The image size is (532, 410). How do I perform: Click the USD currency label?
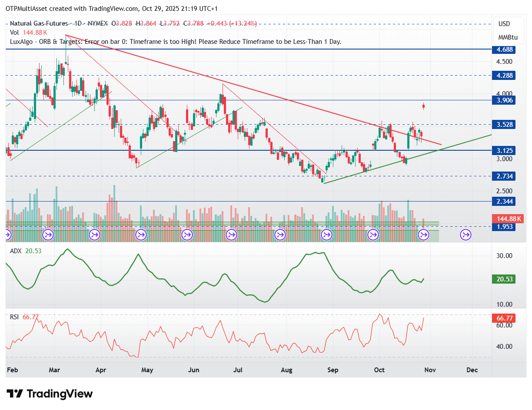click(x=504, y=24)
